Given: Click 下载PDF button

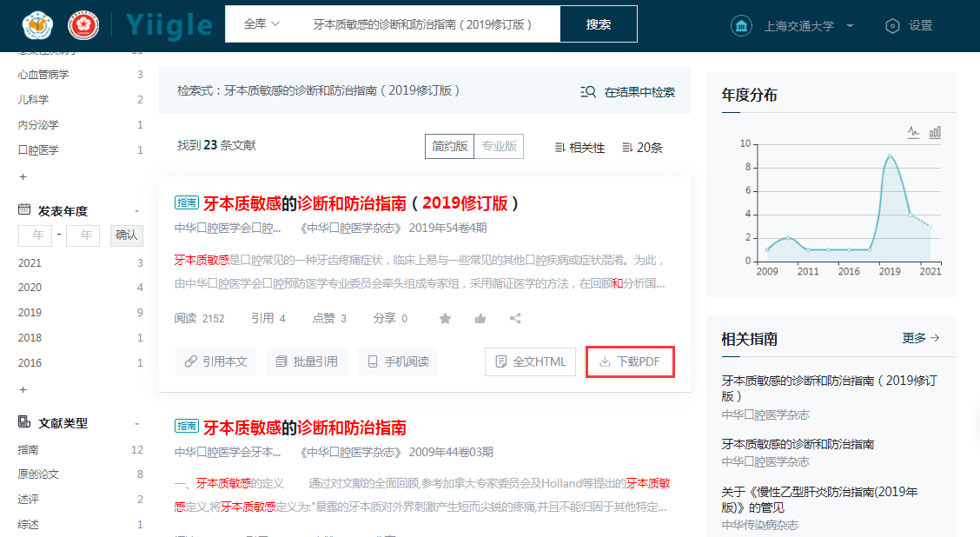Looking at the screenshot, I should [x=630, y=361].
